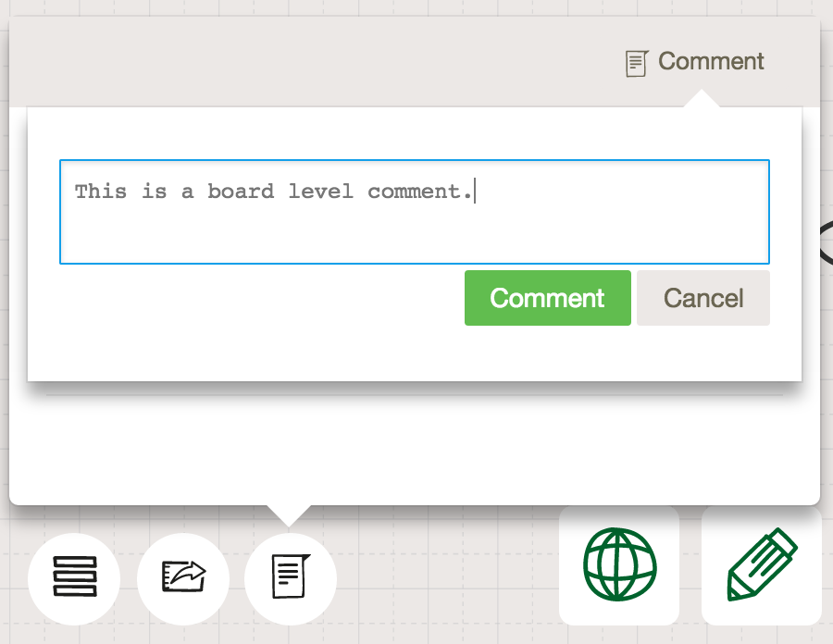The width and height of the screenshot is (833, 644).
Task: Click the popup arrow pointer above note icon
Action: pos(289,515)
